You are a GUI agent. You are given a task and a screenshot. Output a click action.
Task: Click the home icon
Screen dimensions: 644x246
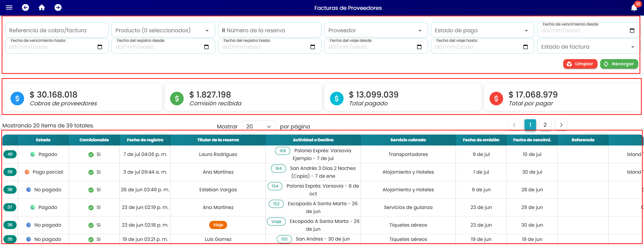(x=42, y=7)
